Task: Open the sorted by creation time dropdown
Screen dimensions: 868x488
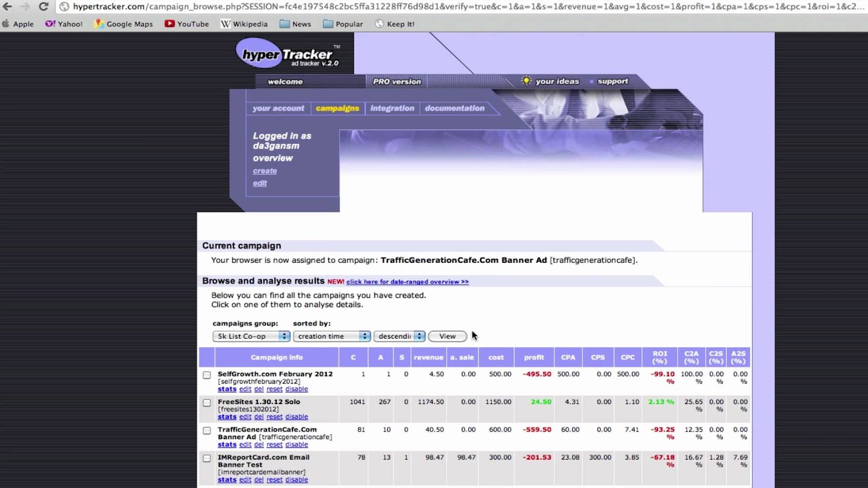Action: point(332,336)
